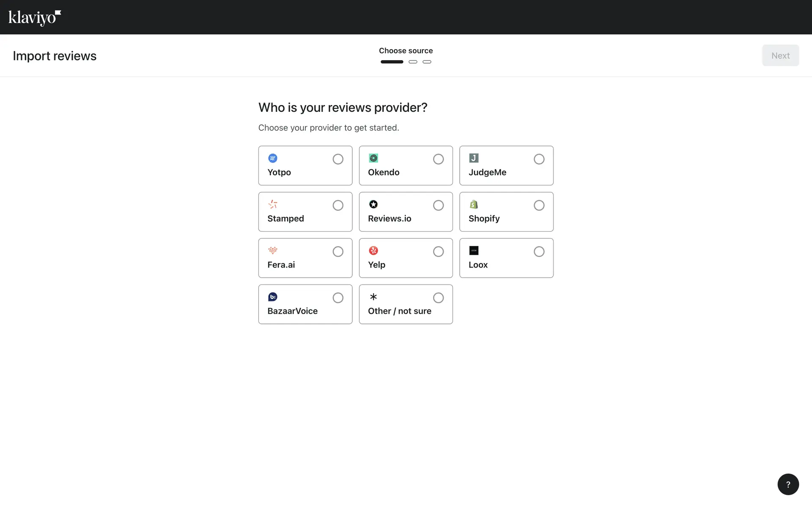Click the Yotpo logo icon
The width and height of the screenshot is (812, 508).
click(273, 158)
